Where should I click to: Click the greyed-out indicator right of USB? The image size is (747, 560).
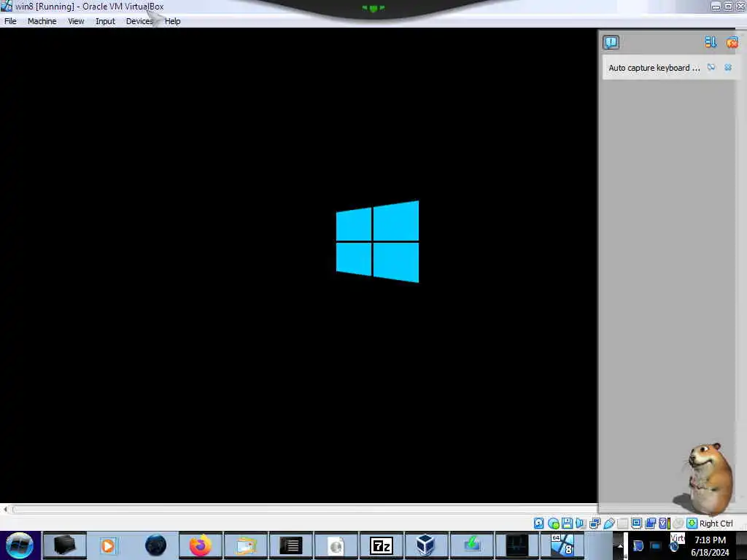pos(622,524)
